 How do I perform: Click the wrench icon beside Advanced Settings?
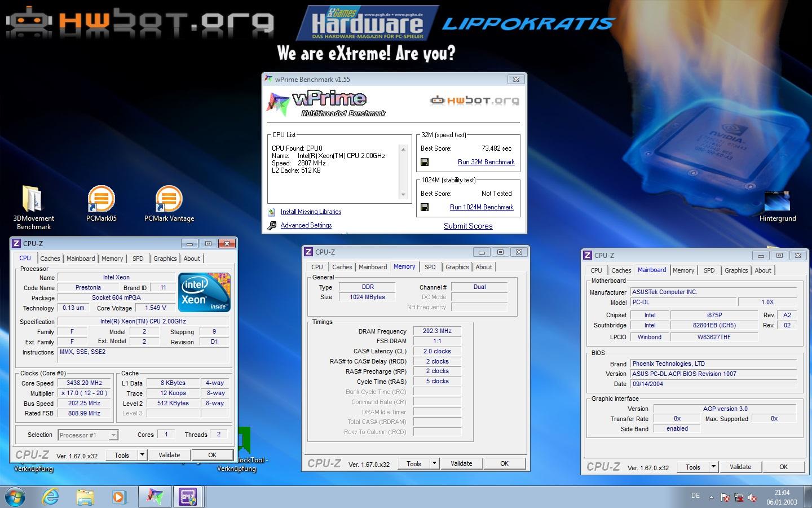click(272, 225)
